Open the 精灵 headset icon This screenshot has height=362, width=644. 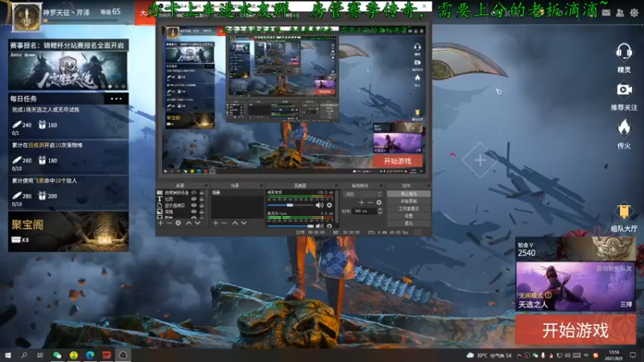[x=624, y=52]
